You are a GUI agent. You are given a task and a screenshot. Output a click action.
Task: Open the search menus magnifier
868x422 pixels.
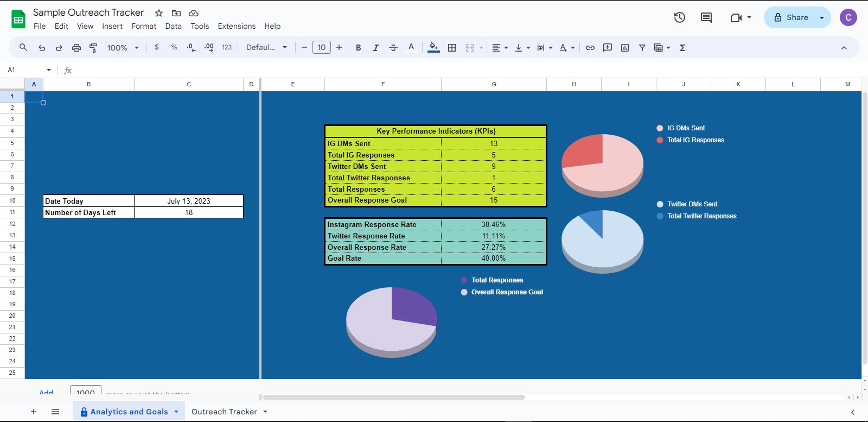(23, 48)
